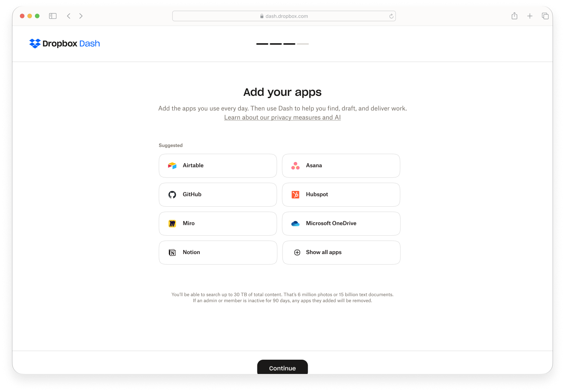Click the Miro app icon
Screen dimensions: 565x392
click(x=172, y=223)
